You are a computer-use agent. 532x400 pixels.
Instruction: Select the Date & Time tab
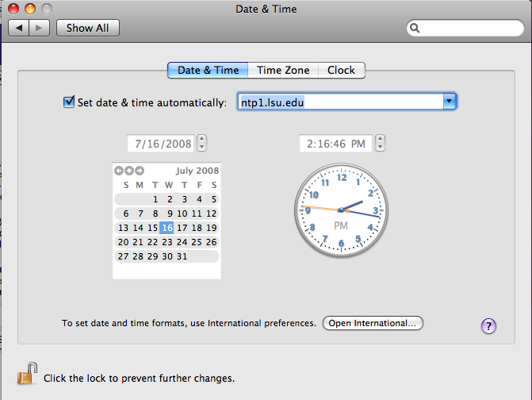pos(208,71)
